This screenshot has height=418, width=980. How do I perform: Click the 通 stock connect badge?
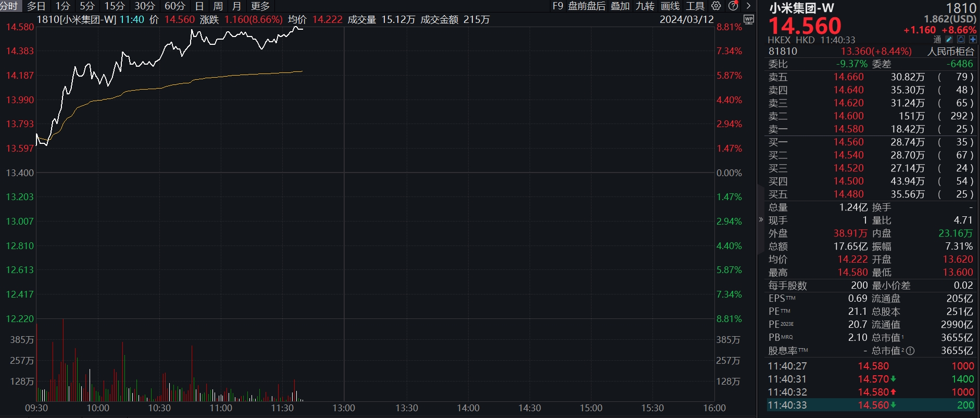tap(937, 40)
